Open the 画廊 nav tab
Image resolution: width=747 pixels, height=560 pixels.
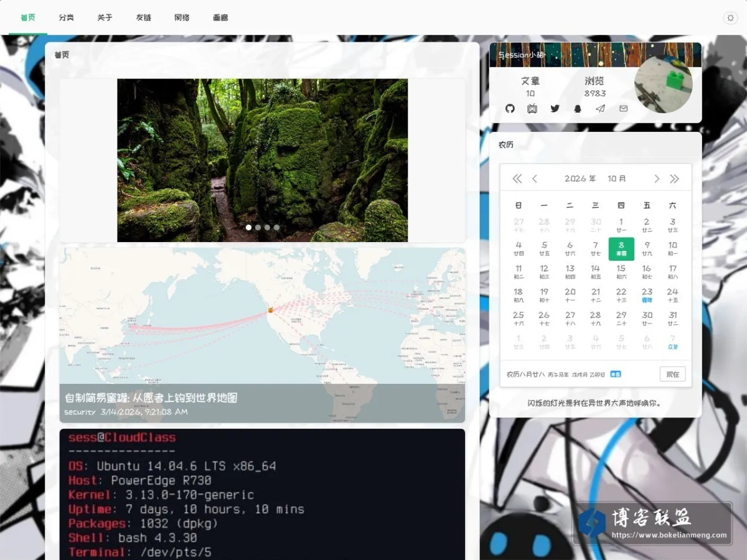coord(220,17)
